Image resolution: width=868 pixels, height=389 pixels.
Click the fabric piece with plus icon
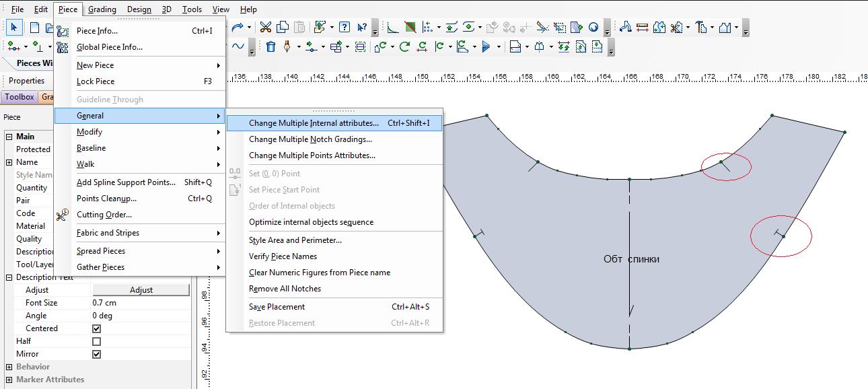pos(575,28)
